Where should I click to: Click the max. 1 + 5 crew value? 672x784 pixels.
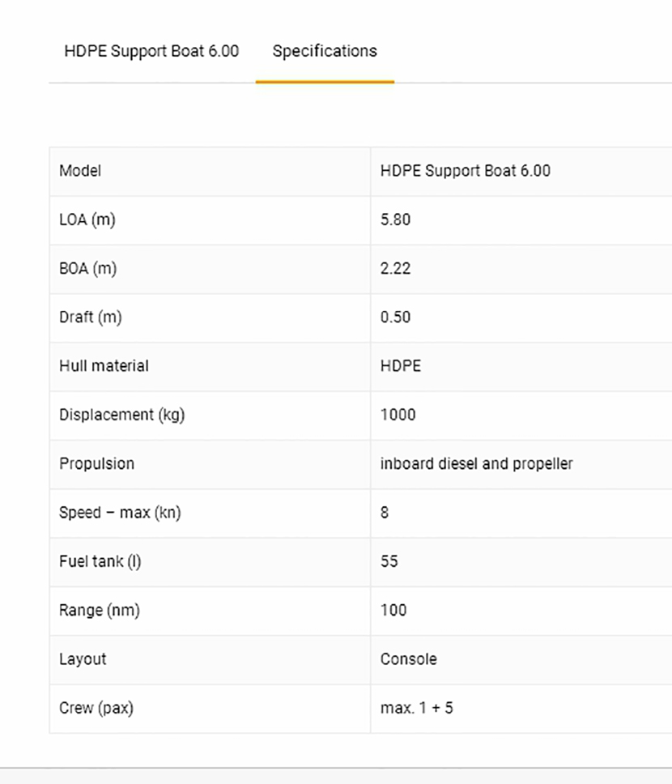click(x=416, y=708)
